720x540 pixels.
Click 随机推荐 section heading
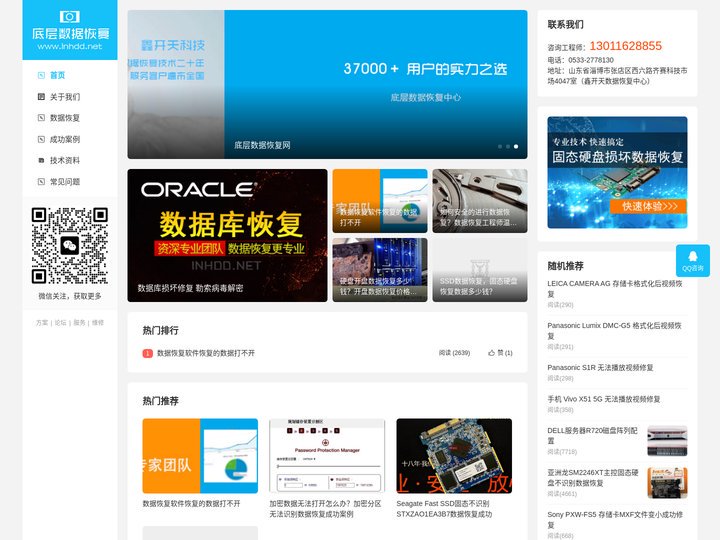(565, 266)
